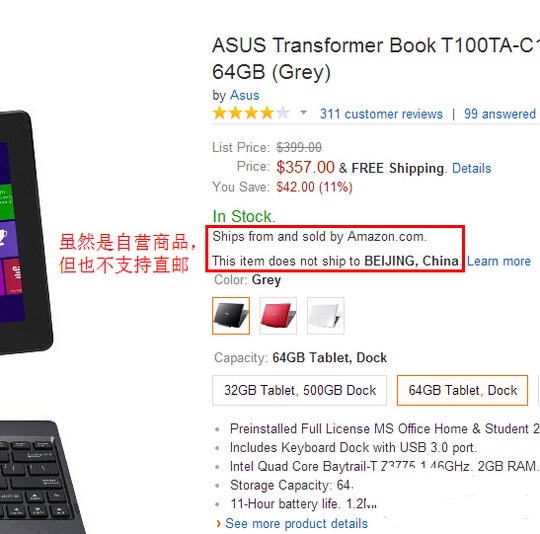Open 311 customer reviews link
The width and height of the screenshot is (540, 534).
[381, 114]
